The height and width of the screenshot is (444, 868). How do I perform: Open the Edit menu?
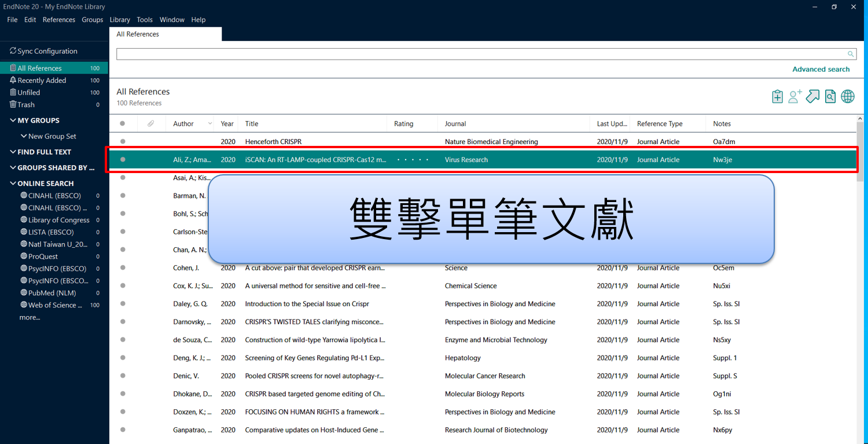coord(30,20)
